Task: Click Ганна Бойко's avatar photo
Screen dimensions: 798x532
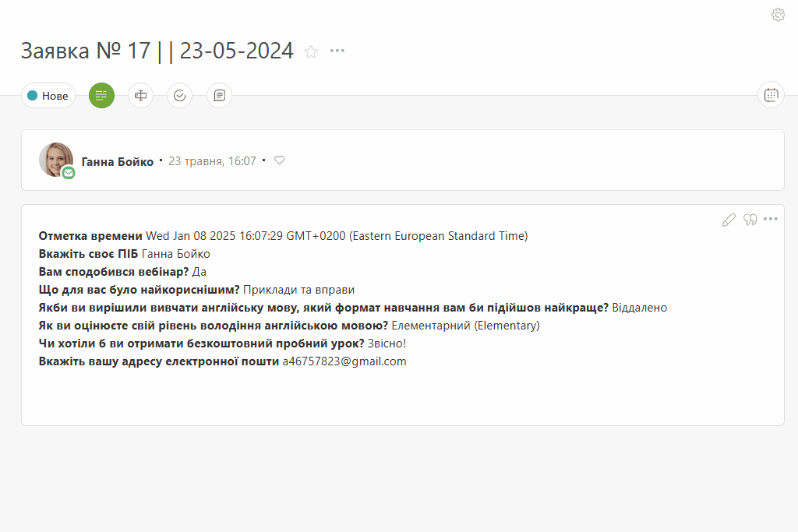Action: pyautogui.click(x=56, y=160)
